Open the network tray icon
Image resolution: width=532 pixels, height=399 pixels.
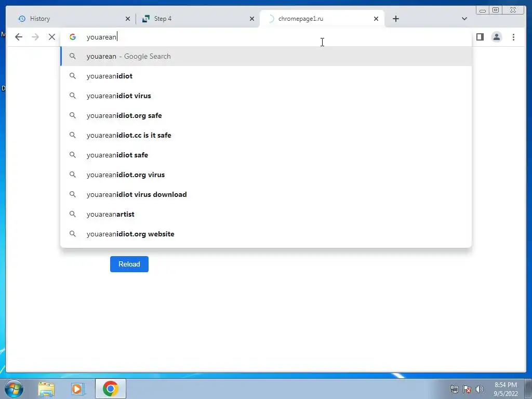(x=455, y=389)
